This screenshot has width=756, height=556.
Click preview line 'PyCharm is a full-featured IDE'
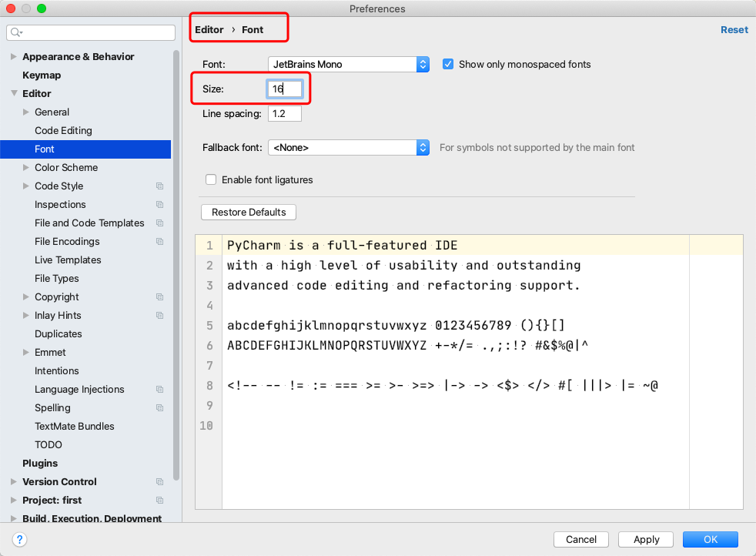343,245
